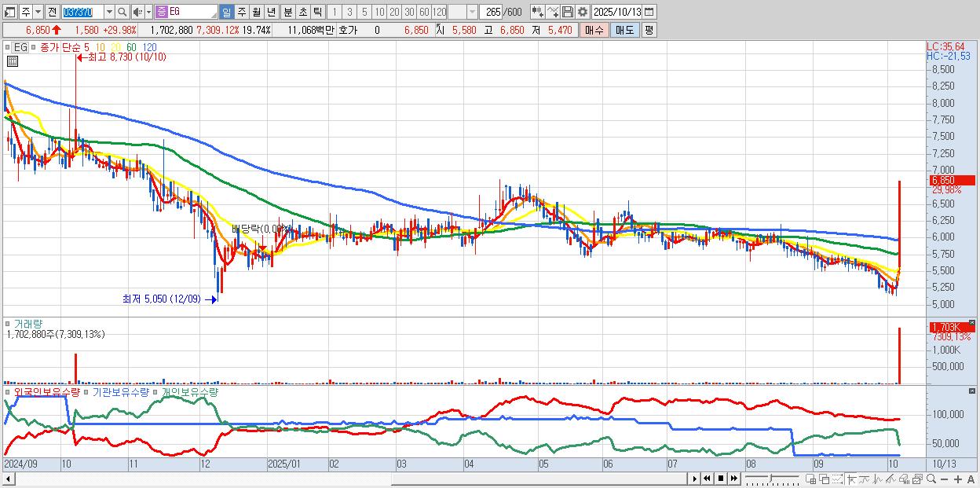Image resolution: width=980 pixels, height=488 pixels.
Task: Toggle the small square before 종가 단순 label
Action: pyautogui.click(x=34, y=47)
